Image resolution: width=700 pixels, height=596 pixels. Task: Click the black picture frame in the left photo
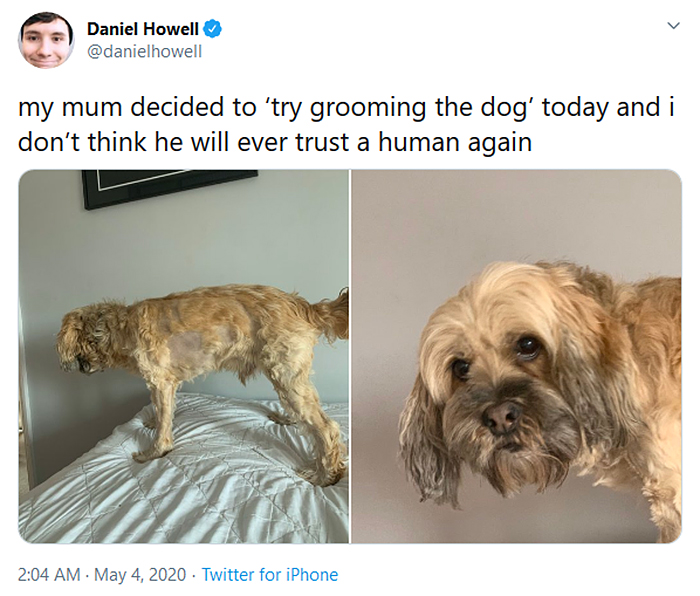pos(170,187)
